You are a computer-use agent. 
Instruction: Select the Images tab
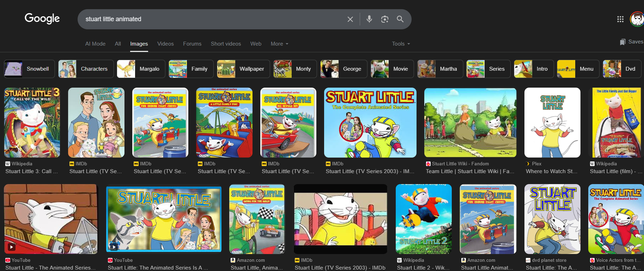[x=139, y=44]
